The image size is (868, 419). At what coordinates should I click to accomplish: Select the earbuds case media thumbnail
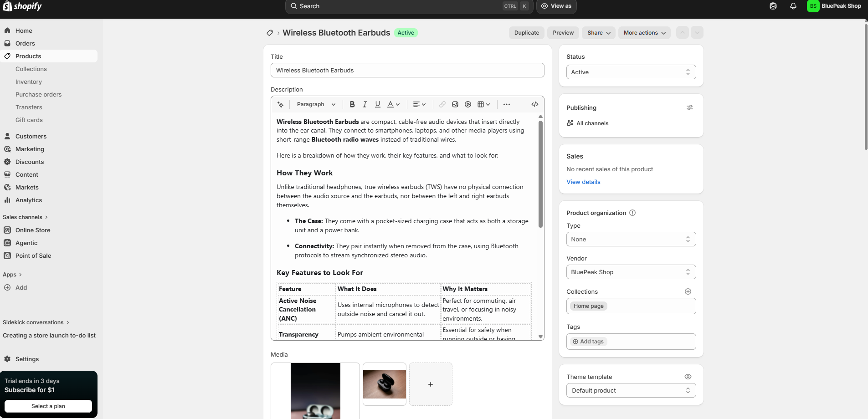click(385, 384)
